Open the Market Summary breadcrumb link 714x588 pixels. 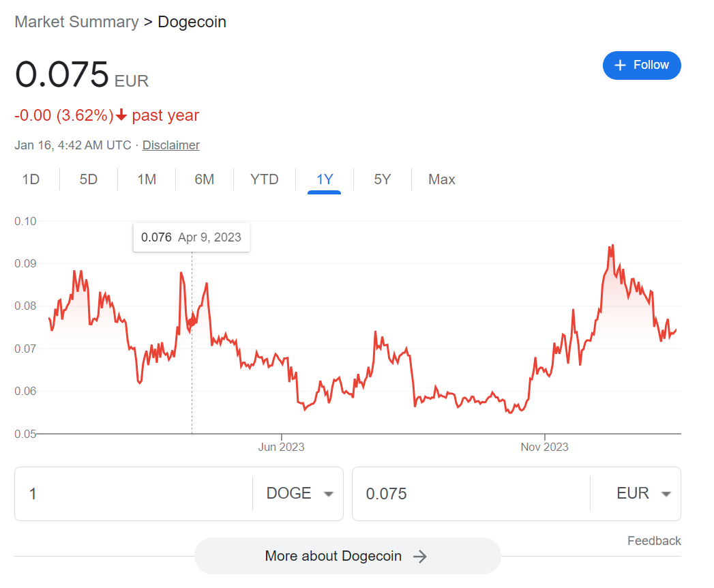click(x=76, y=22)
